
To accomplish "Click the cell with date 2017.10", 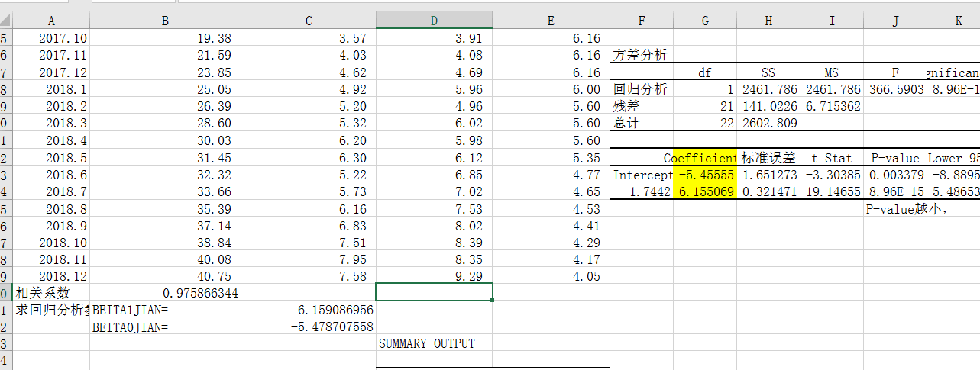I will (x=51, y=37).
